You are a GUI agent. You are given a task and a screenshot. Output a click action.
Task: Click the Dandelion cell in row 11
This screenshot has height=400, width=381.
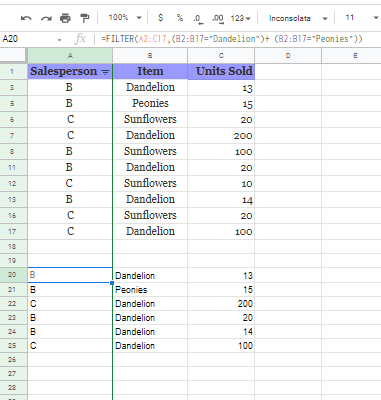pyautogui.click(x=150, y=167)
